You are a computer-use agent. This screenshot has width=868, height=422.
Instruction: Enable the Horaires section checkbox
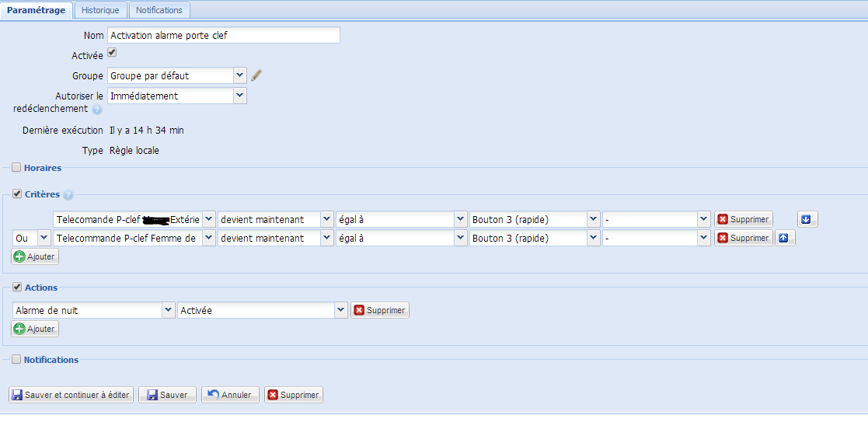16,167
